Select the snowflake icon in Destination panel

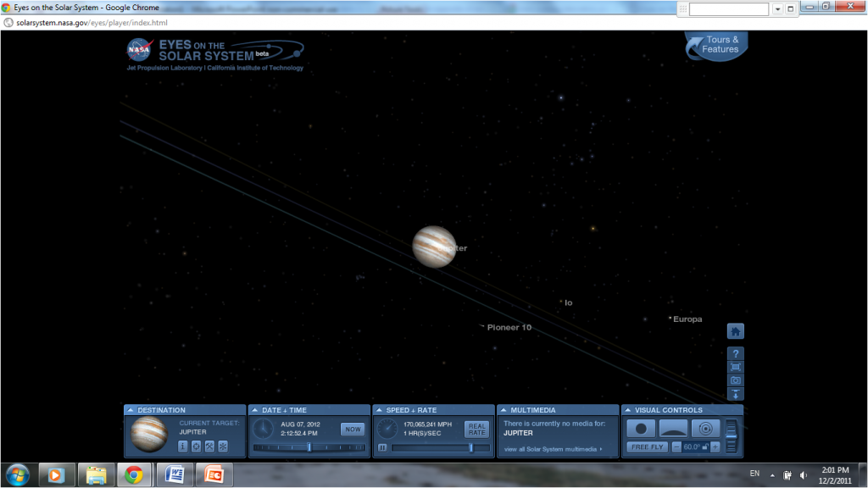click(x=223, y=446)
